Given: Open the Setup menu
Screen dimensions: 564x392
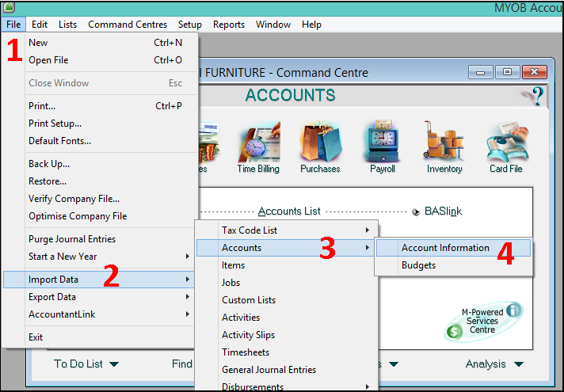Looking at the screenshot, I should [190, 25].
